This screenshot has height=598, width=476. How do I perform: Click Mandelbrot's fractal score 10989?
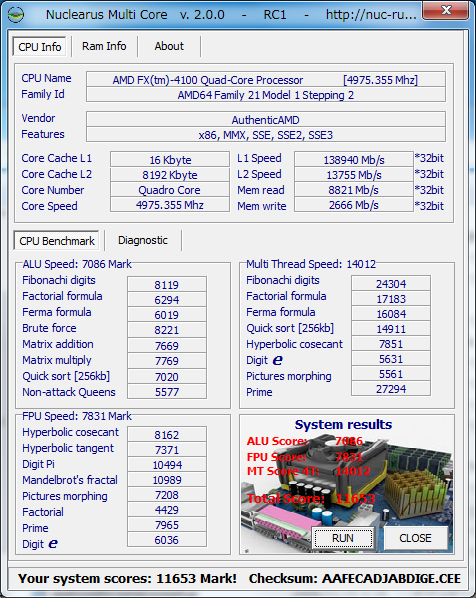[x=167, y=480]
